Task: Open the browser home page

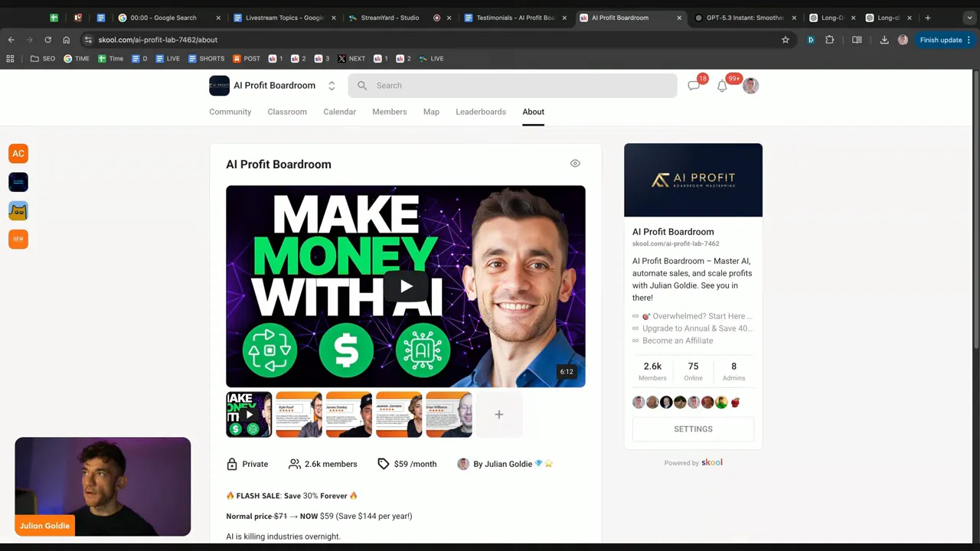Action: 66,40
